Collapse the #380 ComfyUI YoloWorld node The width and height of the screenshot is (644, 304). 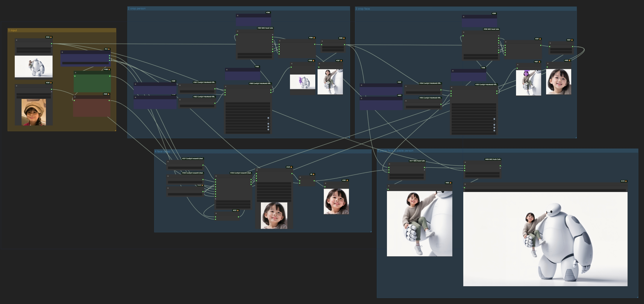(x=226, y=87)
